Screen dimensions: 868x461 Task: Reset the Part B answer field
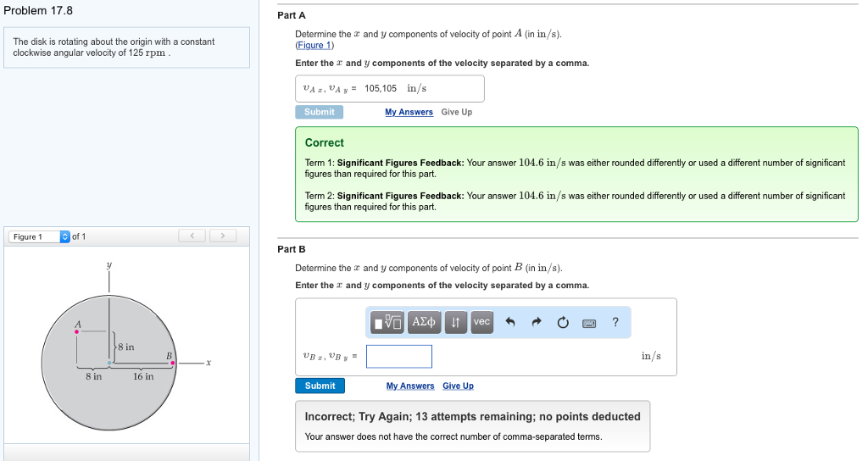click(x=563, y=322)
